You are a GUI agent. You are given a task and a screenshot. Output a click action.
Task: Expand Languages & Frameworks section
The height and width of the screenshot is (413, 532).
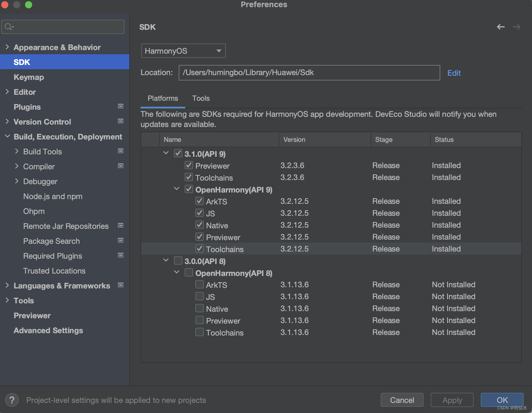pyautogui.click(x=7, y=285)
